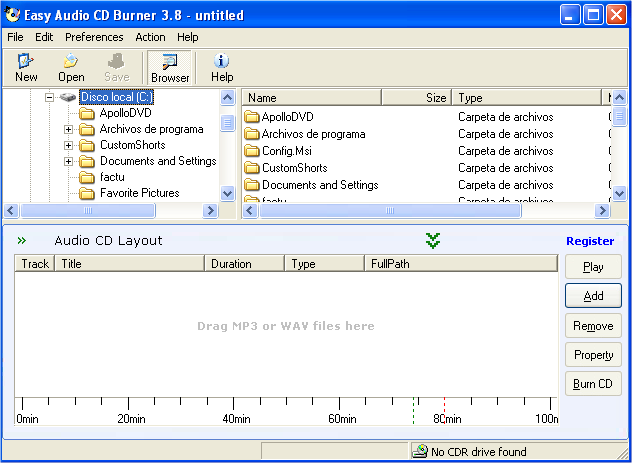The width and height of the screenshot is (632, 463).
Task: Click the Help toolbar icon
Action: tap(222, 67)
